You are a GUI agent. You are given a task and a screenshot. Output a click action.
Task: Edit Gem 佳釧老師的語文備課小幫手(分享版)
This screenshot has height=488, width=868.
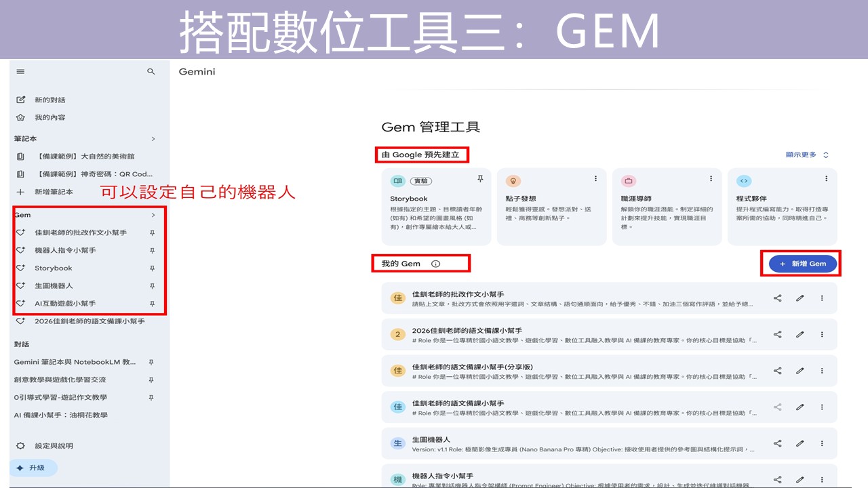pos(800,371)
